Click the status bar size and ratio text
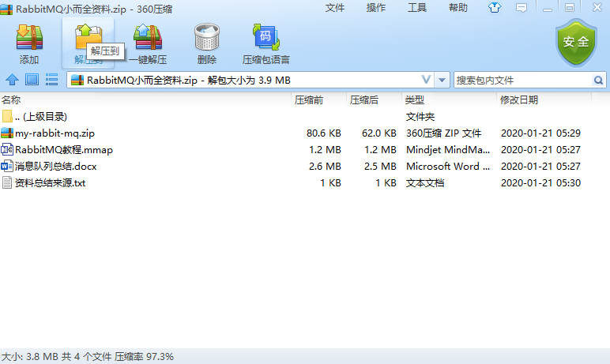 [x=88, y=357]
